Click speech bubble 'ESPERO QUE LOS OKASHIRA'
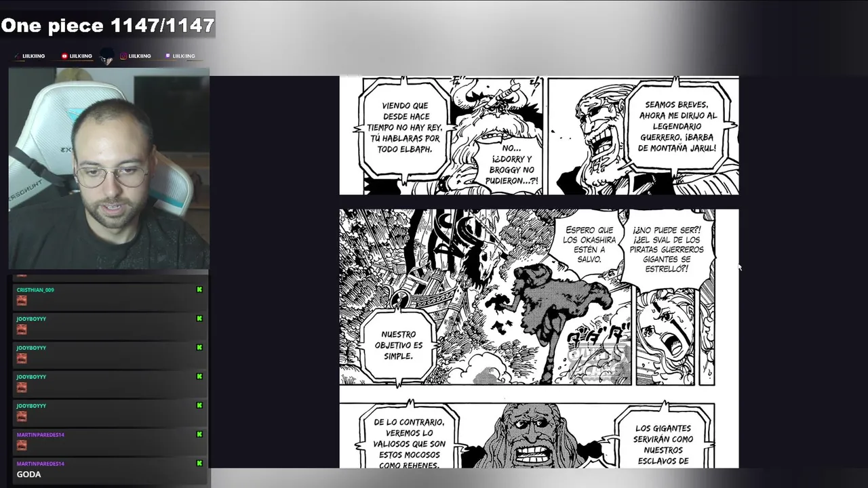 click(589, 245)
